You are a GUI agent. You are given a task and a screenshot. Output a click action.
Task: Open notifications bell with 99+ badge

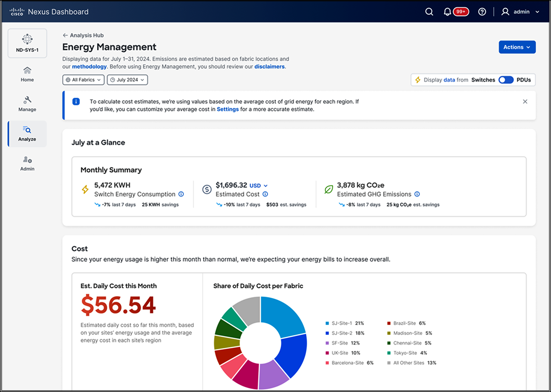coord(456,12)
